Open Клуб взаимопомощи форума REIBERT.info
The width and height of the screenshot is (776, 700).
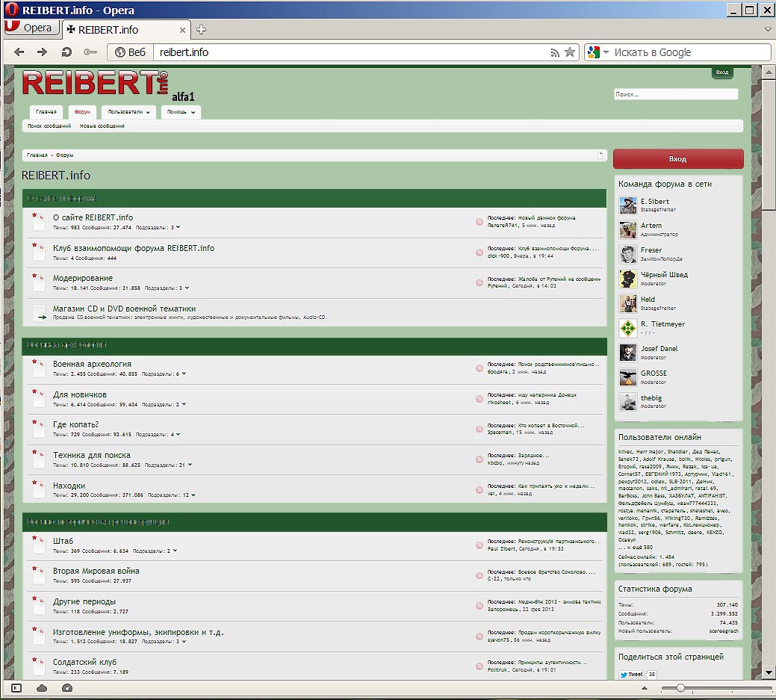point(134,248)
